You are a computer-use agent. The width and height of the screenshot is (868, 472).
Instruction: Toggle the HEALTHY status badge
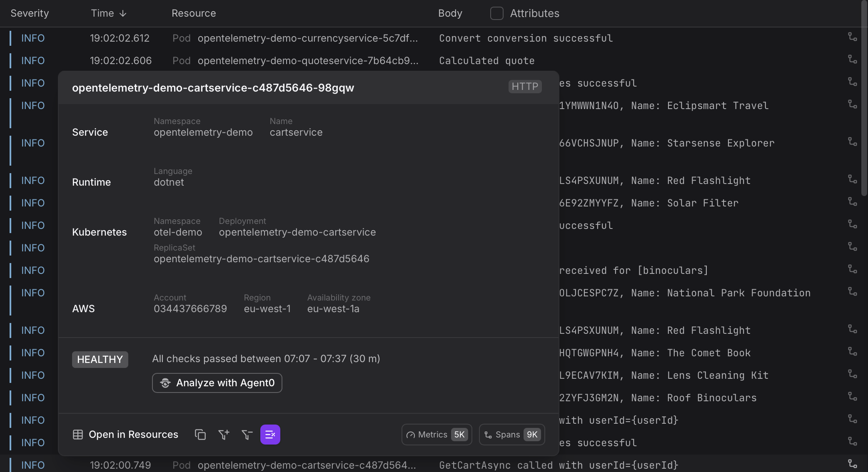pos(100,359)
